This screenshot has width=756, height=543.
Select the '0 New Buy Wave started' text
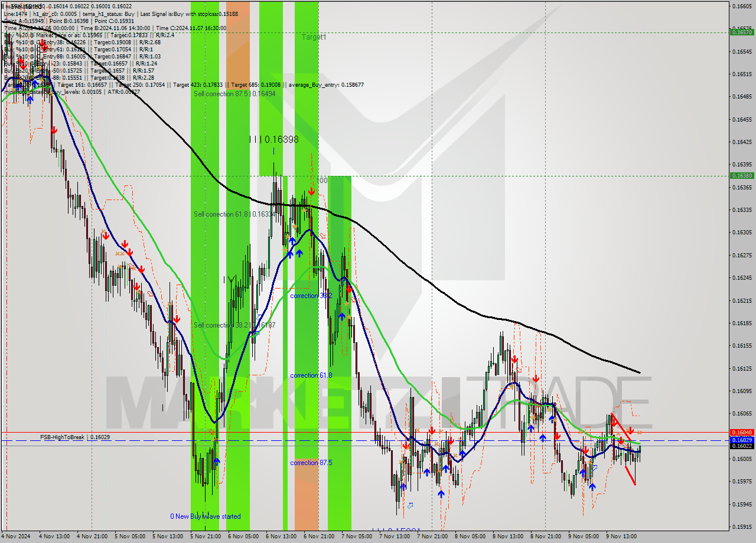click(206, 516)
